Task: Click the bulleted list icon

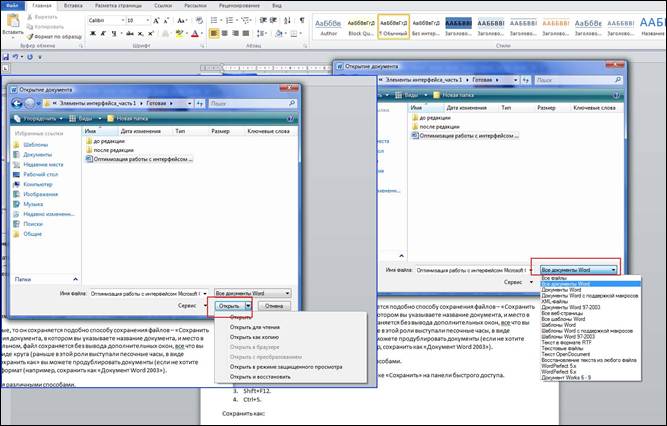Action: pyautogui.click(x=214, y=20)
